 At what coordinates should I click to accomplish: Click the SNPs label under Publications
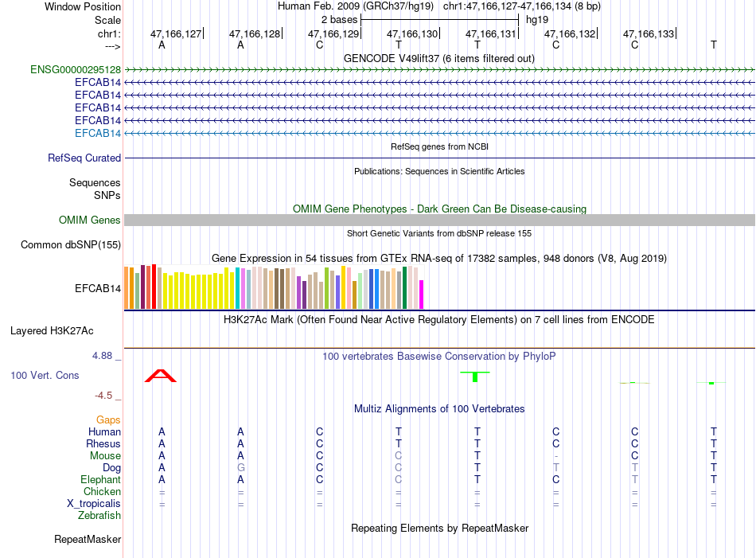tap(107, 195)
